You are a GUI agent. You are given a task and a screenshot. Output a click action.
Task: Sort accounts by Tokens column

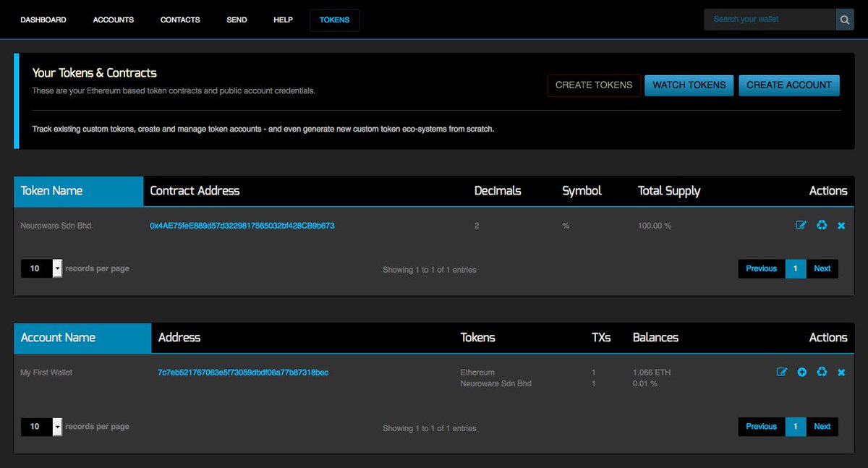point(478,338)
